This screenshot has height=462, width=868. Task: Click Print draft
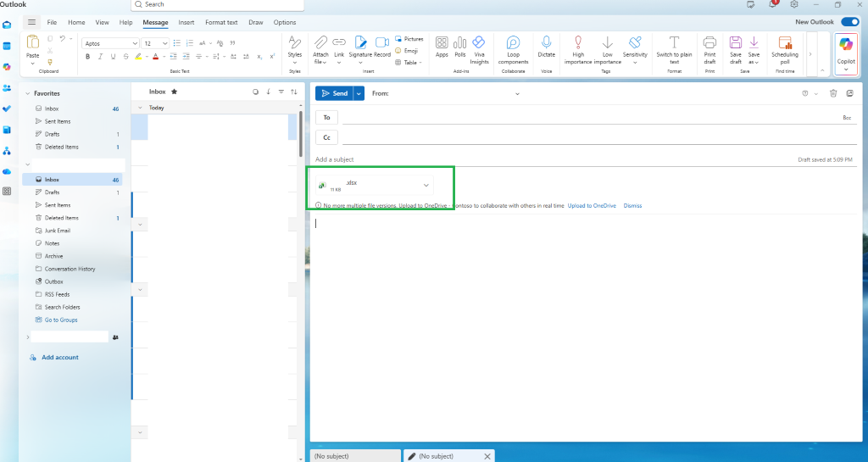(709, 49)
